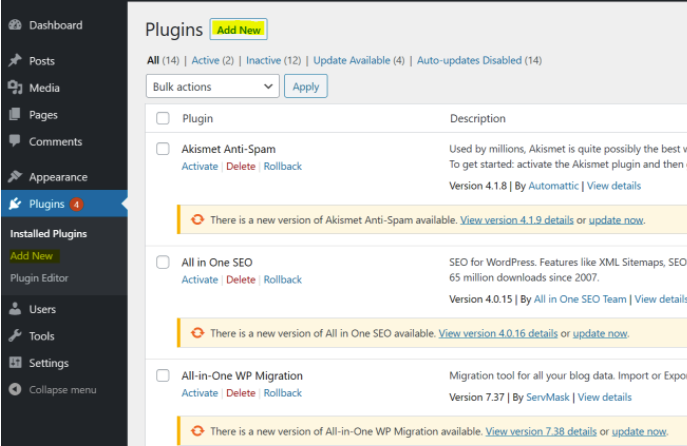Viewport: 687px width, 446px height.
Task: Go to the Posts menu
Action: 42,61
